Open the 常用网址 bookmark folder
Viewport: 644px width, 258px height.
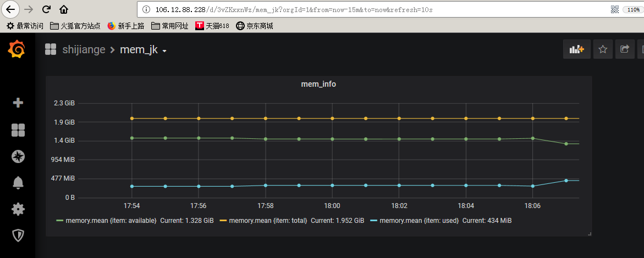point(169,26)
